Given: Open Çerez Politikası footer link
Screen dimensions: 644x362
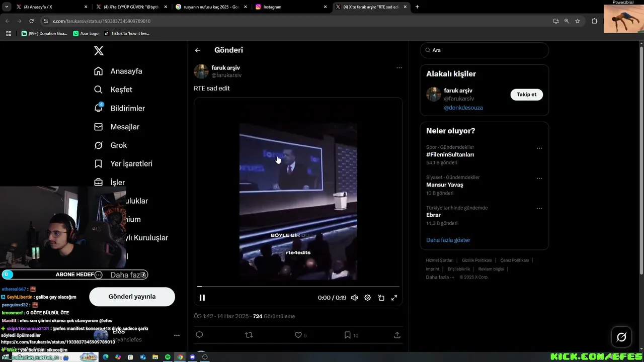Looking at the screenshot, I should point(515,260).
